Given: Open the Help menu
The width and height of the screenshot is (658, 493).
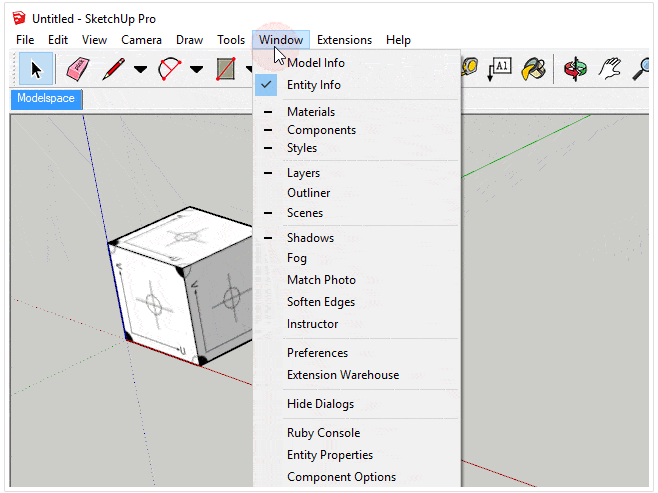Looking at the screenshot, I should point(398,40).
